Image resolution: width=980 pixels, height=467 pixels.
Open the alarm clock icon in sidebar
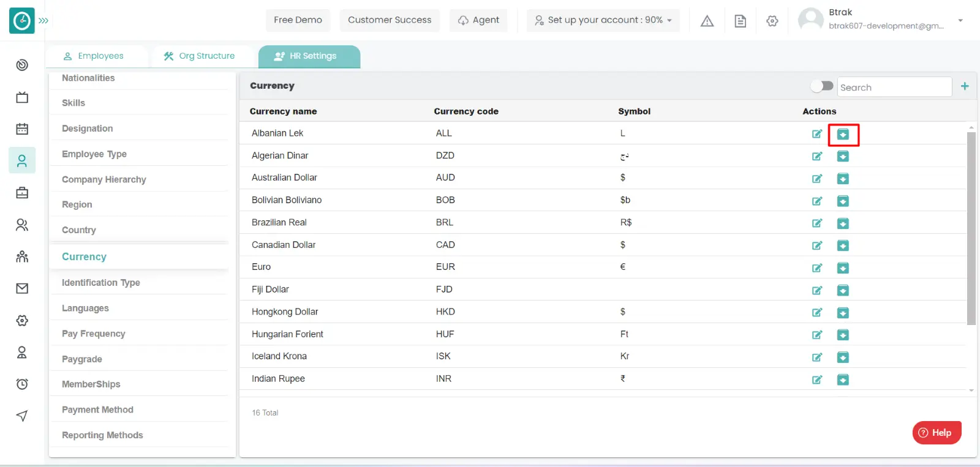tap(22, 384)
